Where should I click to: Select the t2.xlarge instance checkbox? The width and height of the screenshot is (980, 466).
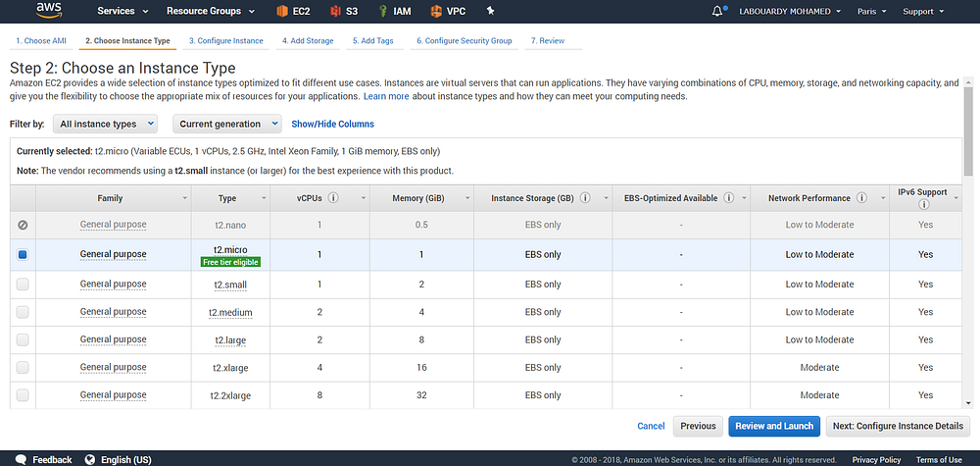click(x=23, y=368)
